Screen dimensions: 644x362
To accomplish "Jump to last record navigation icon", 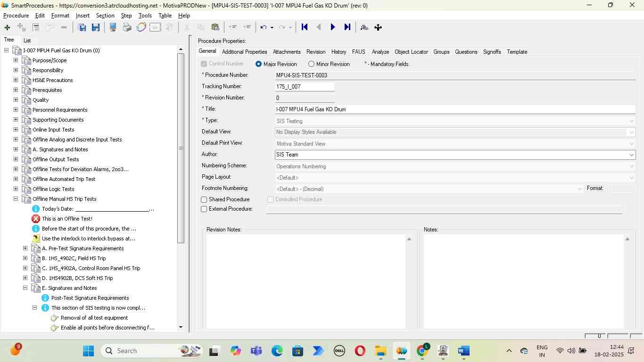I will point(347,27).
